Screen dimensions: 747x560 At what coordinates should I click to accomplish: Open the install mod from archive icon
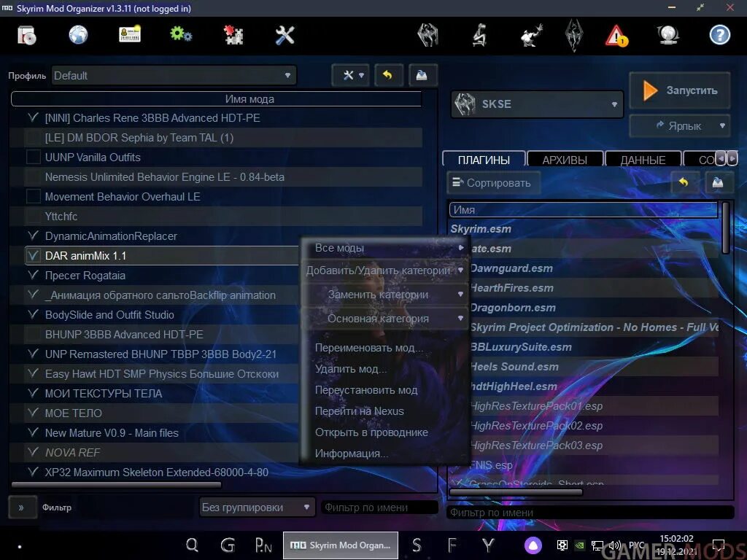click(27, 35)
